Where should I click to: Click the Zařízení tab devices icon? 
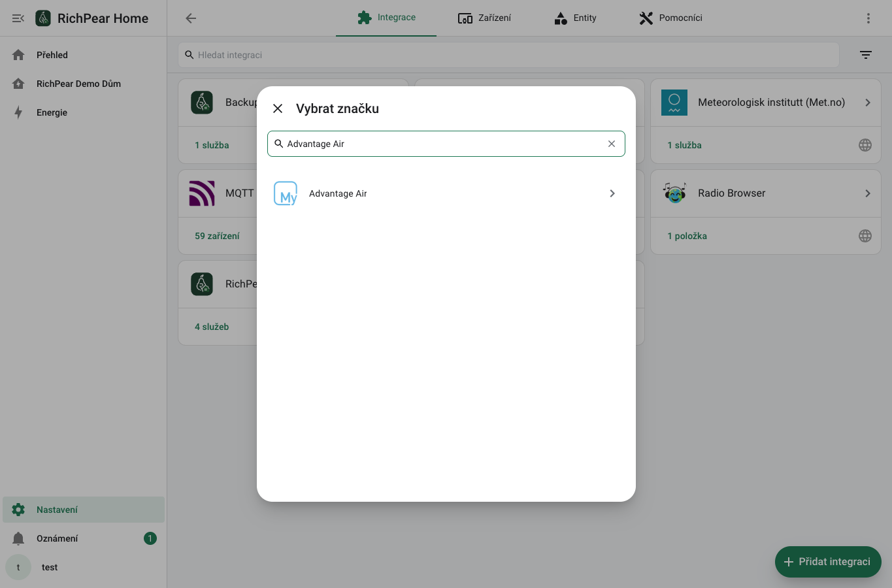(x=465, y=18)
